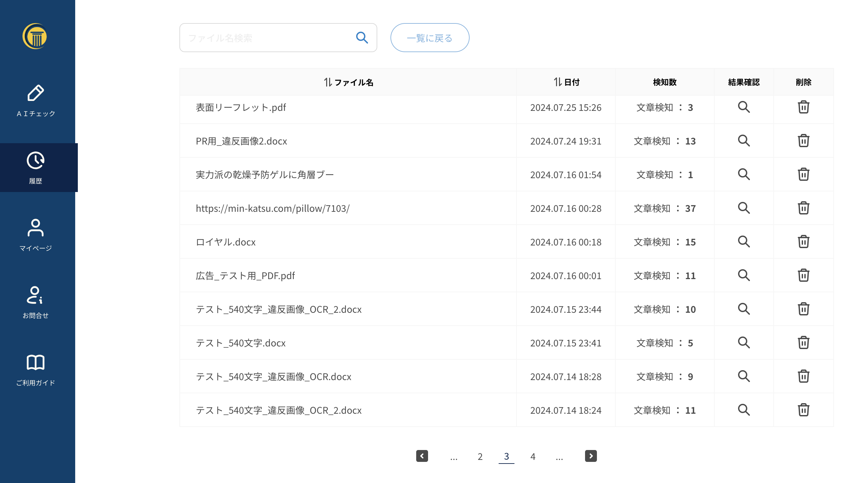This screenshot has height=483, width=868.
Task: Click the blue search magnifier icon
Action: [362, 38]
